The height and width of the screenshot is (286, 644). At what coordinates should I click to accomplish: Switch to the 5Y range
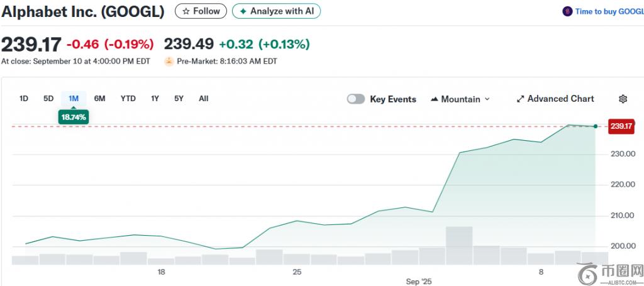tap(179, 99)
